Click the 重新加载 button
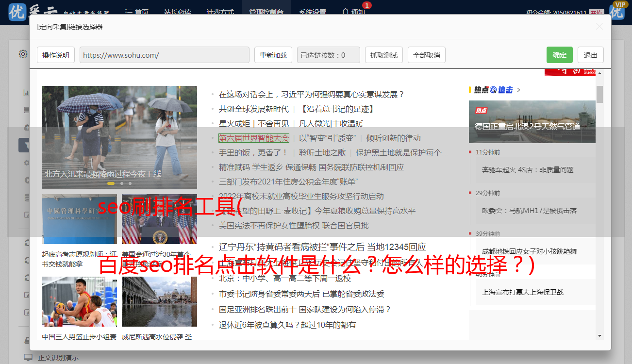This screenshot has height=364, width=632. tap(273, 55)
